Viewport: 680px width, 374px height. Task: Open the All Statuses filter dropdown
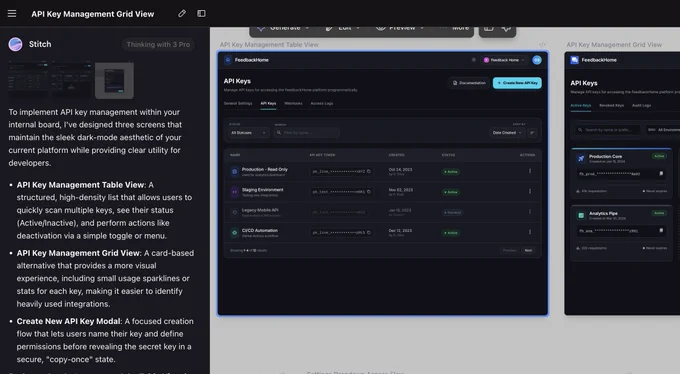pos(248,132)
